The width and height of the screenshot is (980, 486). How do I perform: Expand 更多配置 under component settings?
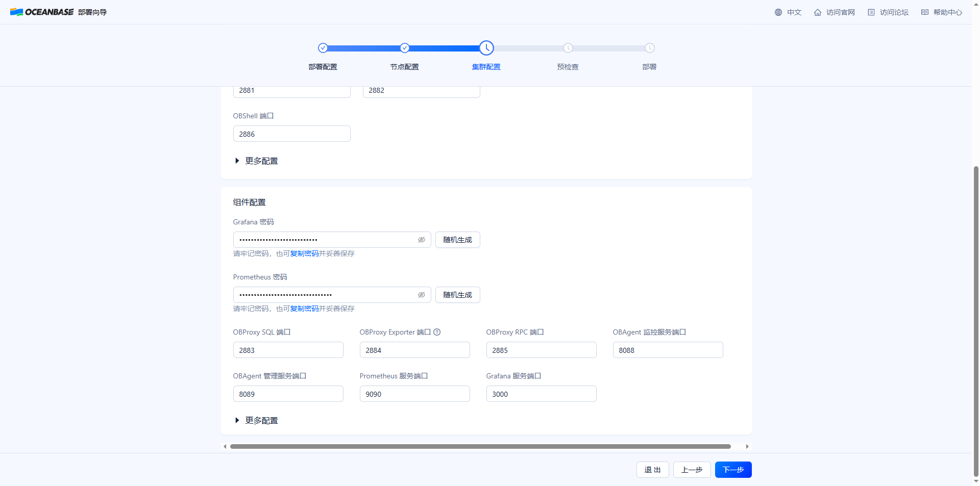coord(256,420)
